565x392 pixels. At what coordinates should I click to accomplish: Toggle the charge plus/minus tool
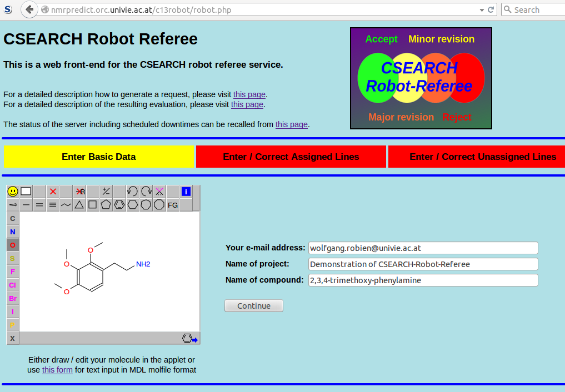click(106, 192)
